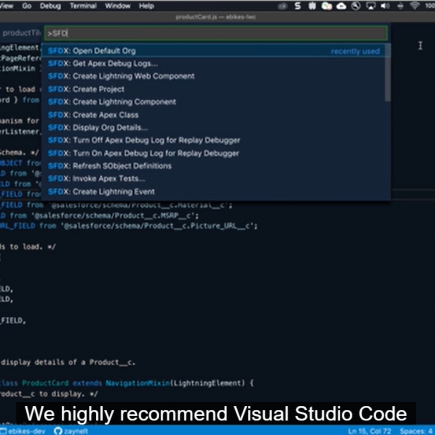The image size is (435, 435).
Task: Open the Debug menu
Action: [50, 6]
